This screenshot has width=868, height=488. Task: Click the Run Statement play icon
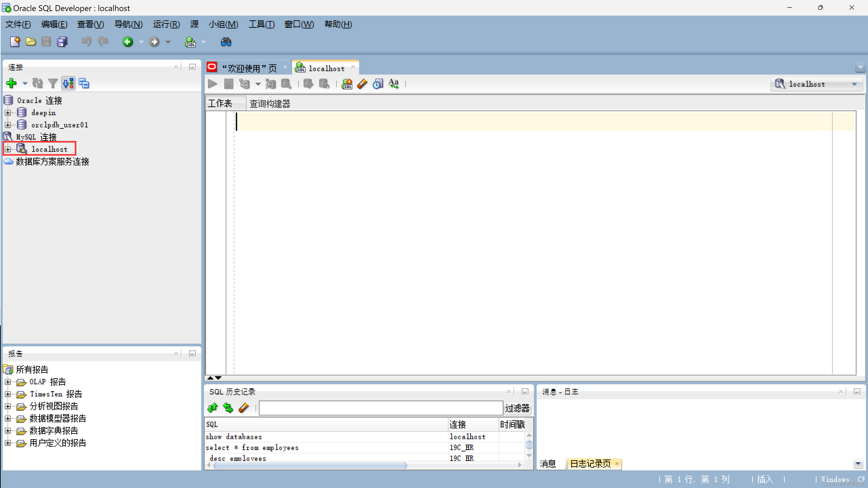click(212, 84)
